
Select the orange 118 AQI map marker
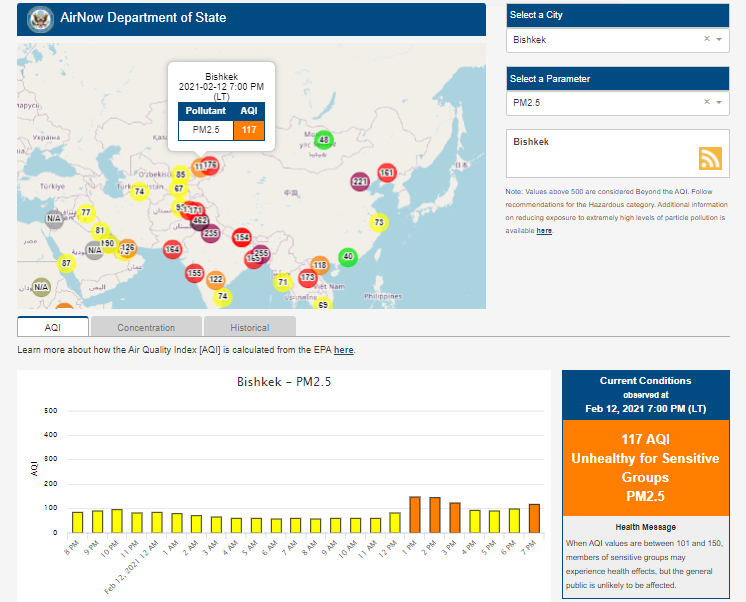pos(320,265)
